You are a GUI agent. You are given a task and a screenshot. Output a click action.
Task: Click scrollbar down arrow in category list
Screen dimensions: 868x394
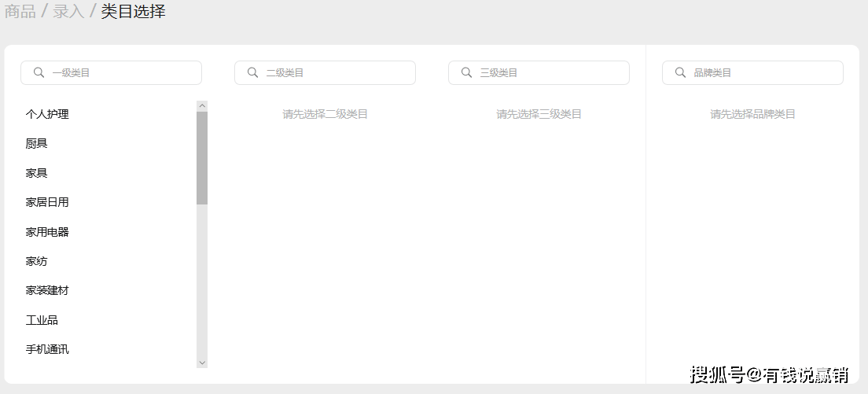202,363
